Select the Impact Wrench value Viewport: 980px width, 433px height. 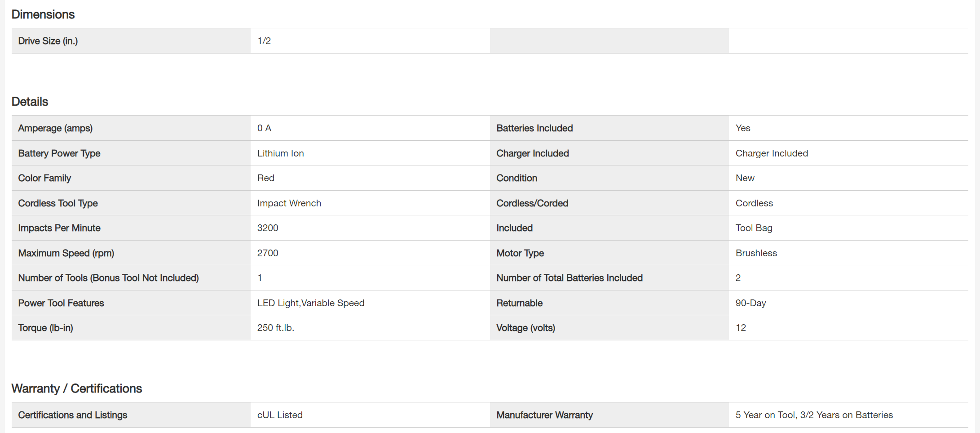pyautogui.click(x=289, y=203)
